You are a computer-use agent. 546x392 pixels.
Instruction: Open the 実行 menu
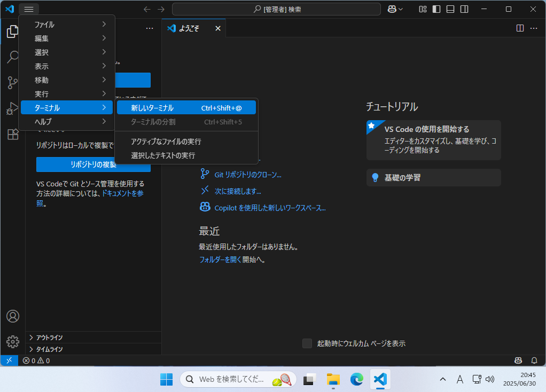tap(66, 93)
